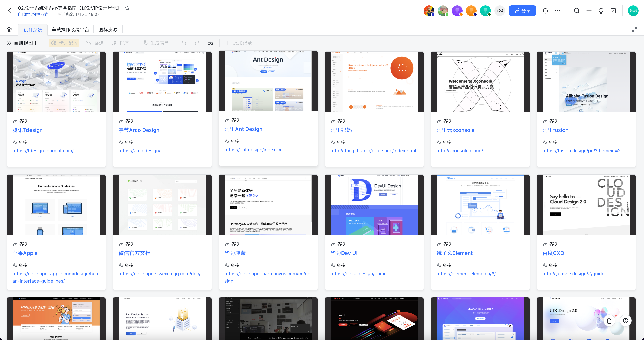The width and height of the screenshot is (644, 340).
Task: Open the 百度CXD card title
Action: (x=553, y=253)
